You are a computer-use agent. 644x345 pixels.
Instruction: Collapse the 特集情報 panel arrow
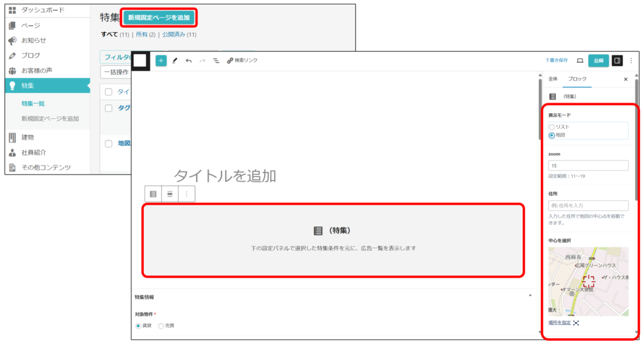coord(530,296)
